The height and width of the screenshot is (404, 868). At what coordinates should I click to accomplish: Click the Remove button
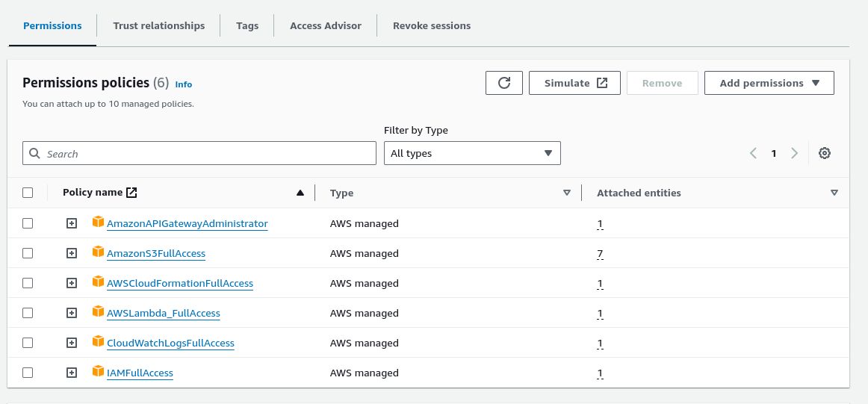[x=662, y=83]
